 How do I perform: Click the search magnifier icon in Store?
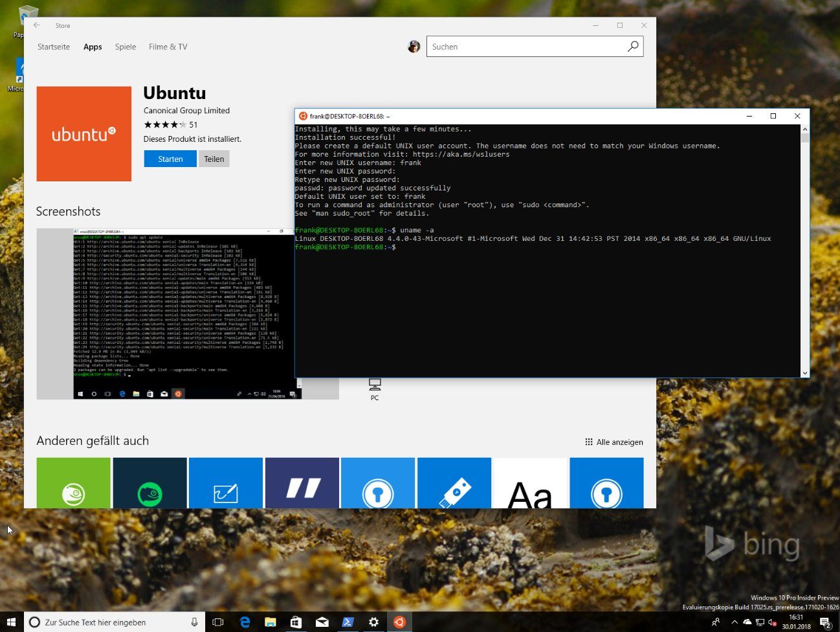tap(633, 46)
